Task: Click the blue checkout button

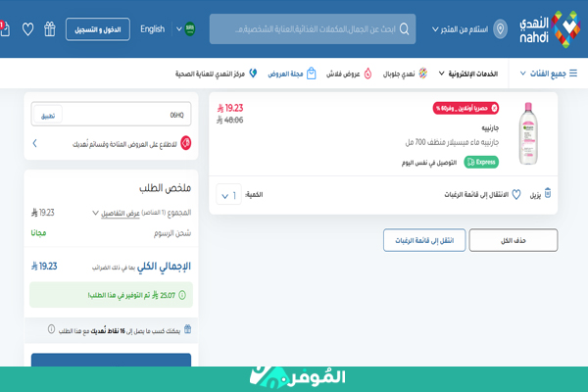Action: [x=111, y=360]
